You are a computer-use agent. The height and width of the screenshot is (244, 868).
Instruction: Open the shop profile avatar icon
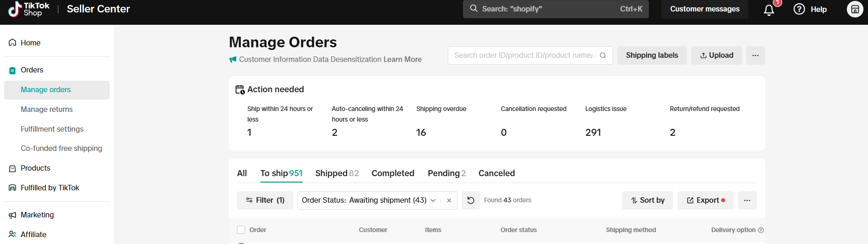[x=855, y=9]
